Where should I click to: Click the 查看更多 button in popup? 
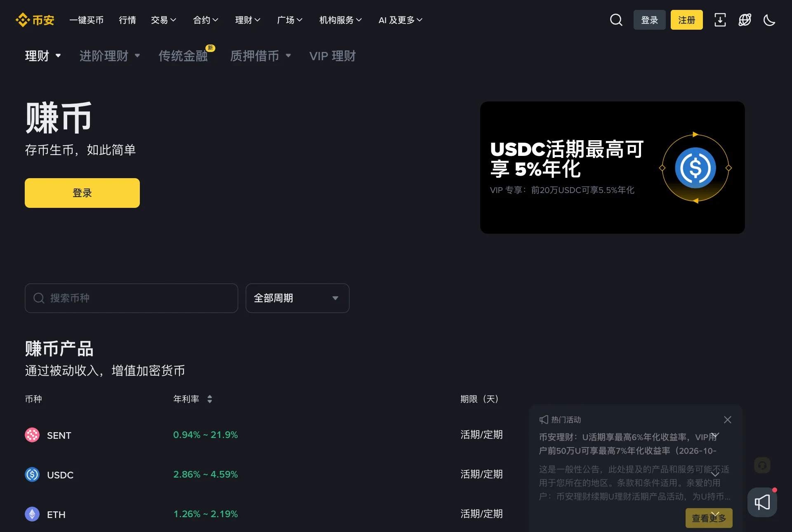709,518
